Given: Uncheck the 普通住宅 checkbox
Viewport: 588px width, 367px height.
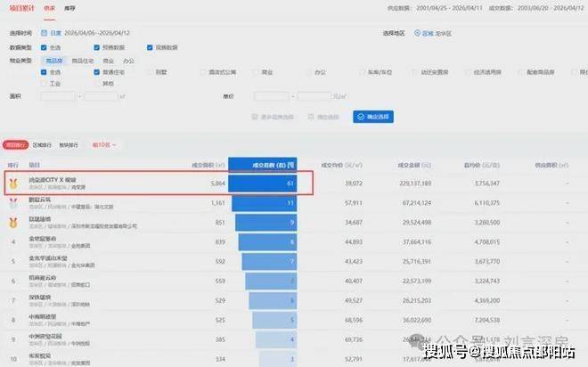Looking at the screenshot, I should pyautogui.click(x=97, y=71).
